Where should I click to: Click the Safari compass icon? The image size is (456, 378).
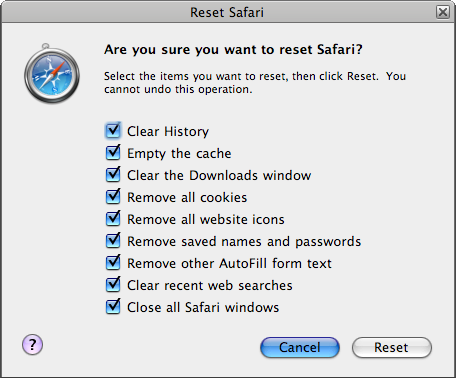click(52, 74)
